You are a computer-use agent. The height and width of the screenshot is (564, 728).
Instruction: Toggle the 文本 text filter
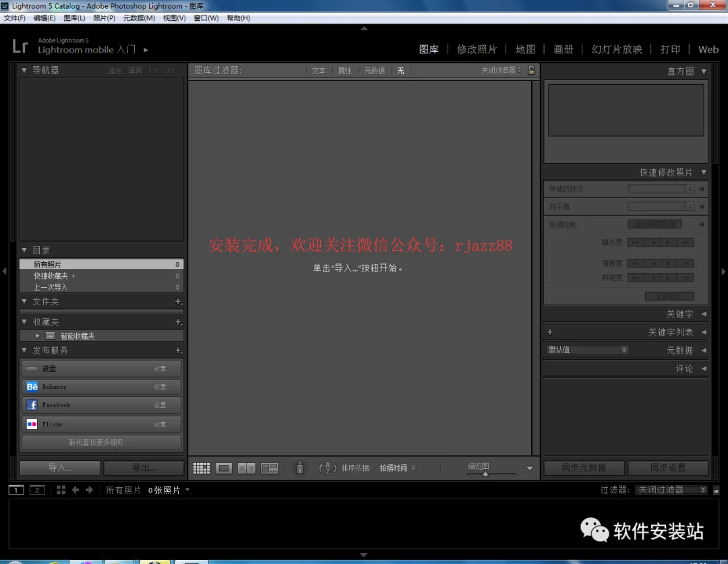tap(318, 71)
